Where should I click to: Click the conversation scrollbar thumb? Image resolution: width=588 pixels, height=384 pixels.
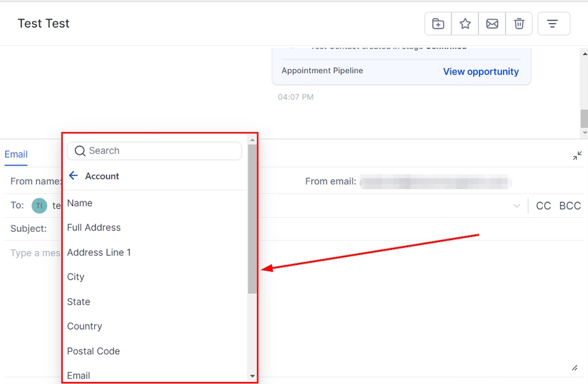[583, 118]
